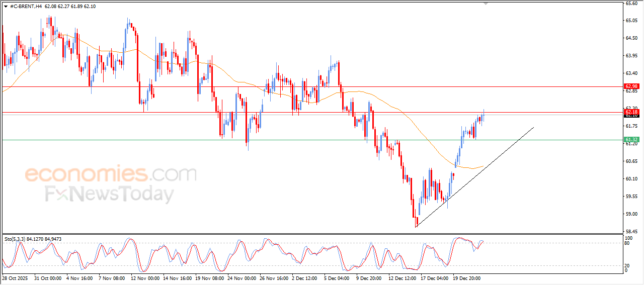Click the 31 Oct 00:00 time label

coord(47,277)
